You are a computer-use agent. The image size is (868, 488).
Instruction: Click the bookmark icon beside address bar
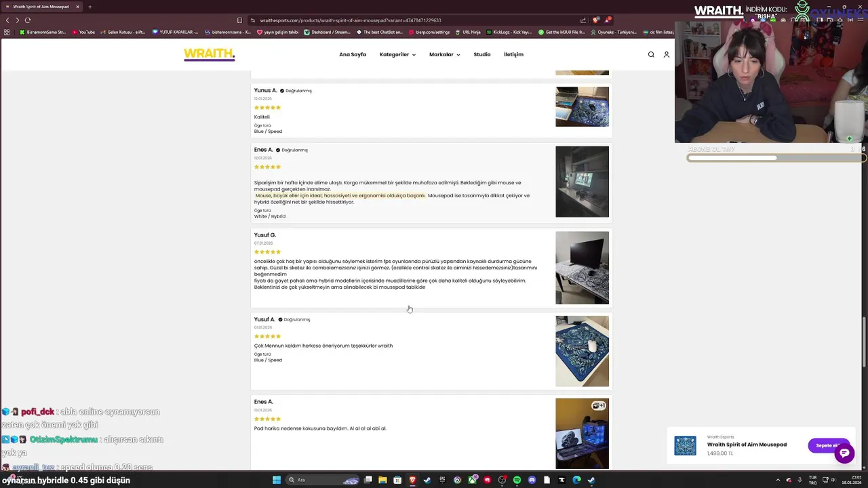239,20
